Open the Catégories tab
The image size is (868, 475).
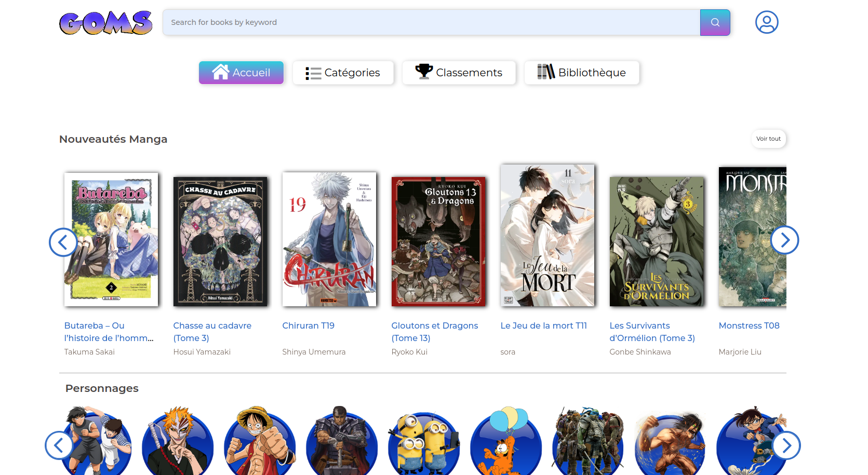(343, 73)
